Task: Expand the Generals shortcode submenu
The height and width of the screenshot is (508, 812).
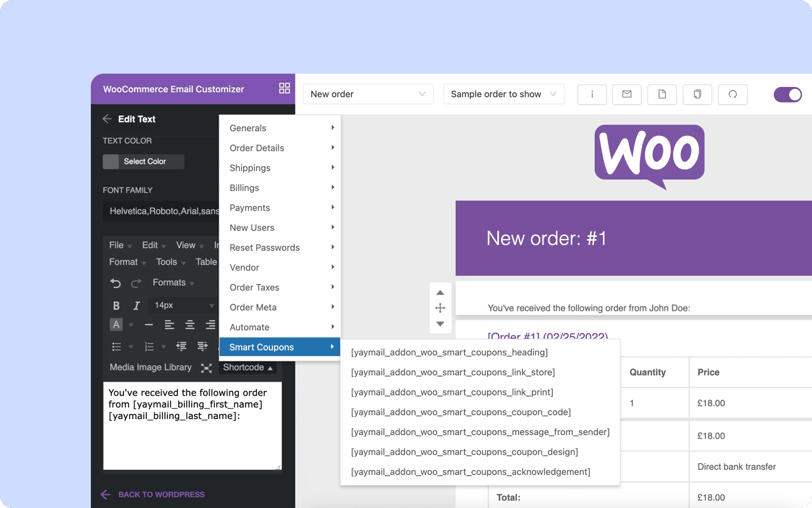Action: pyautogui.click(x=280, y=128)
